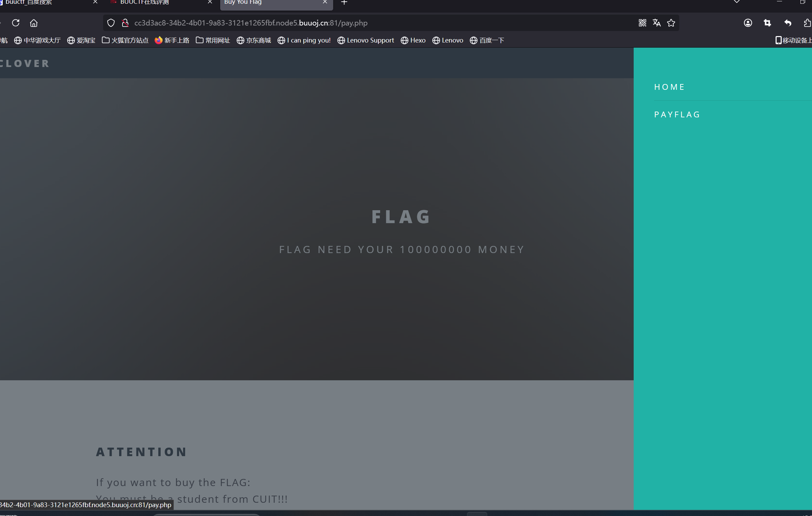The image size is (812, 516).
Task: Click the insecure connection lock icon
Action: (125, 23)
